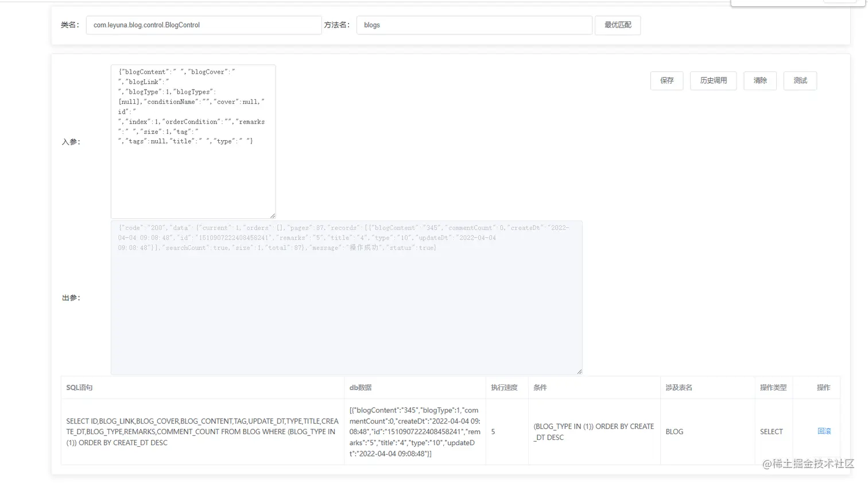Click the 出参 result textarea
This screenshot has width=868, height=483.
pos(346,297)
